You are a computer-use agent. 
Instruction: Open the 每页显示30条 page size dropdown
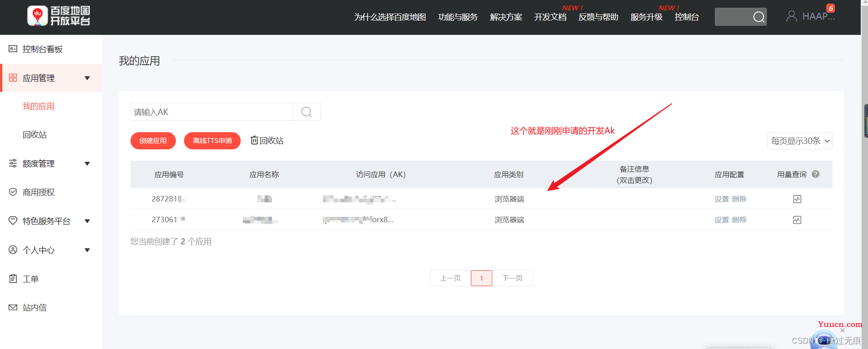point(800,141)
